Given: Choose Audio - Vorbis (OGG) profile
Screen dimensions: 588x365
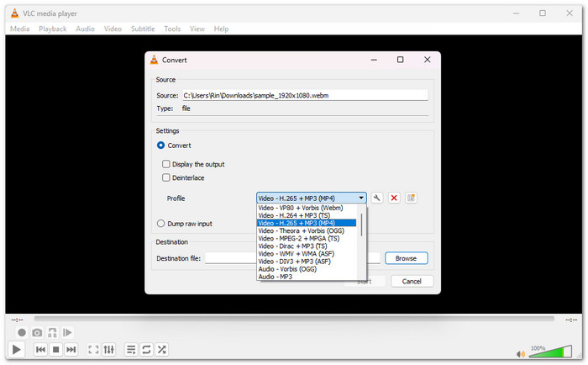Looking at the screenshot, I should point(307,269).
